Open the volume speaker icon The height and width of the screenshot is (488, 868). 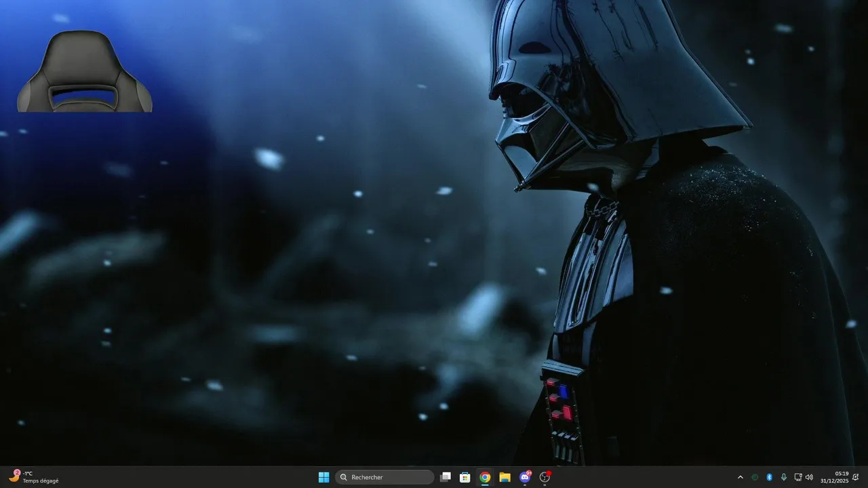(x=809, y=477)
